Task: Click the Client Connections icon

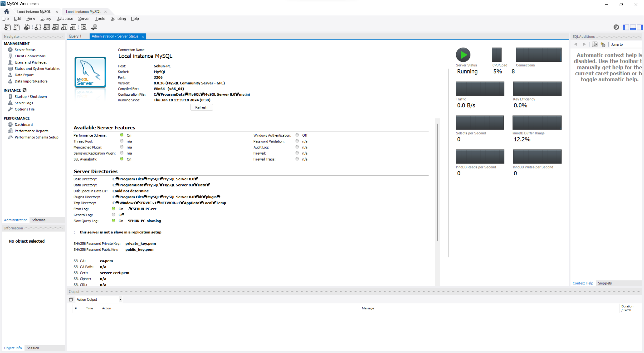Action: tap(10, 56)
